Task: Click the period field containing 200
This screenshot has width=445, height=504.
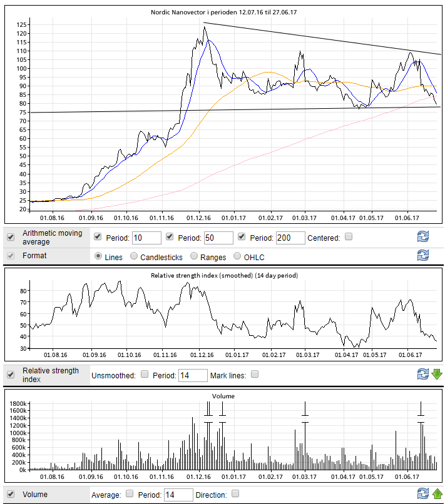Action: 290,238
